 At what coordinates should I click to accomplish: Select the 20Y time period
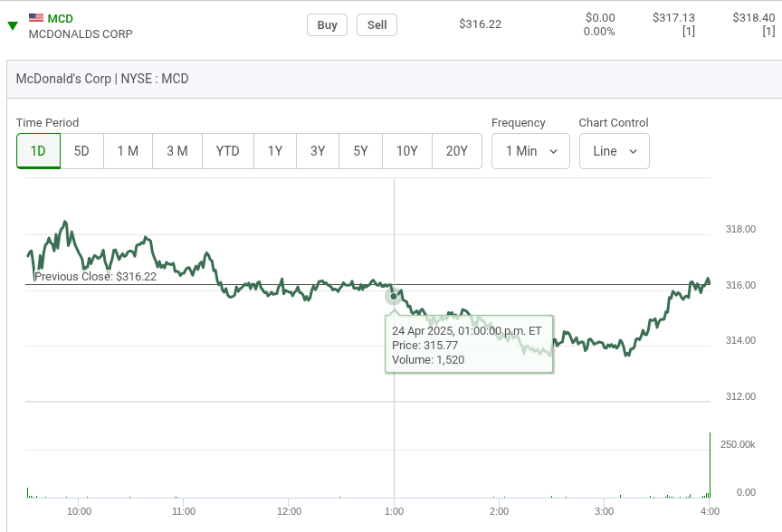click(x=457, y=151)
